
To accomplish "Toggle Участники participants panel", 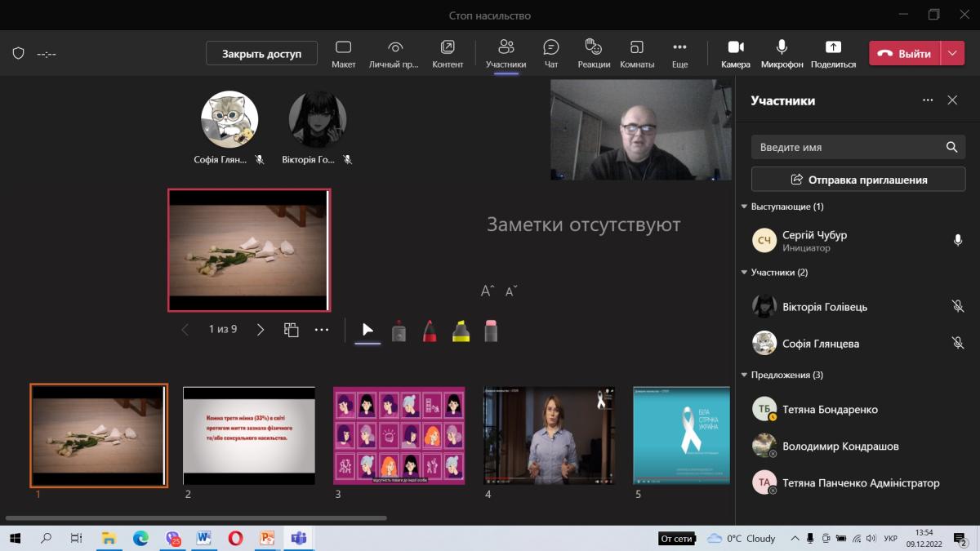I will pos(506,53).
